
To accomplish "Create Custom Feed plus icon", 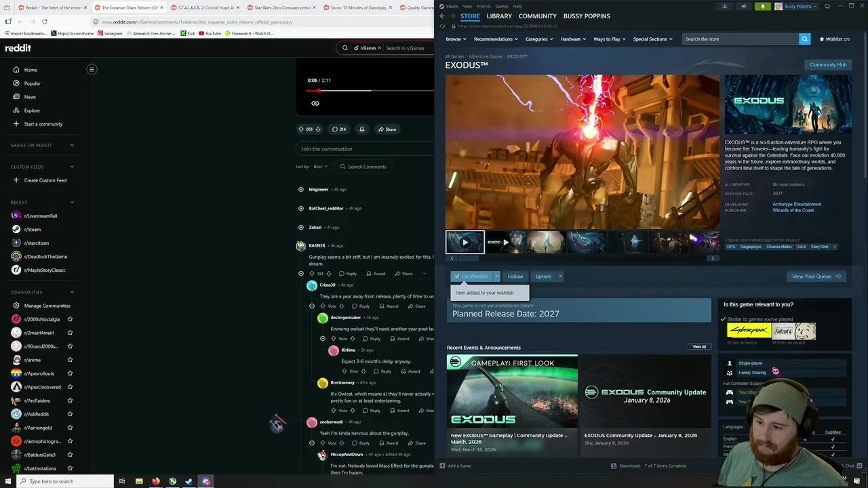I will [x=16, y=180].
